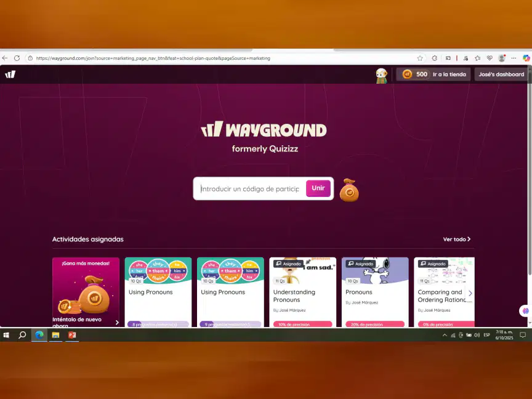Click the 20% de precisión progress bar
This screenshot has height=399, width=532.
pyautogui.click(x=375, y=324)
